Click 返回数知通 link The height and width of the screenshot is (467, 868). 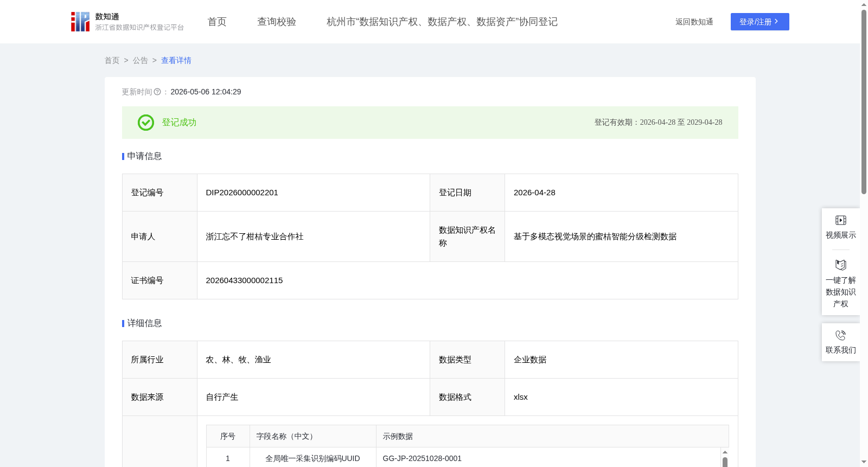coord(694,22)
